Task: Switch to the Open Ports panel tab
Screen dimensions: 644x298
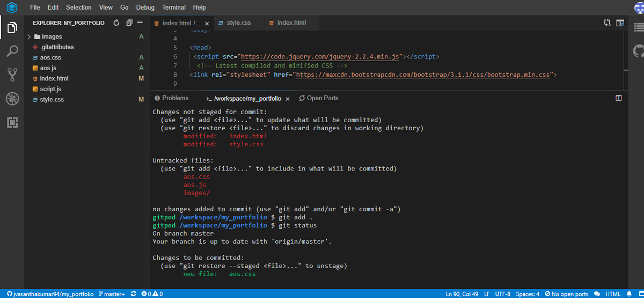Action: (319, 98)
